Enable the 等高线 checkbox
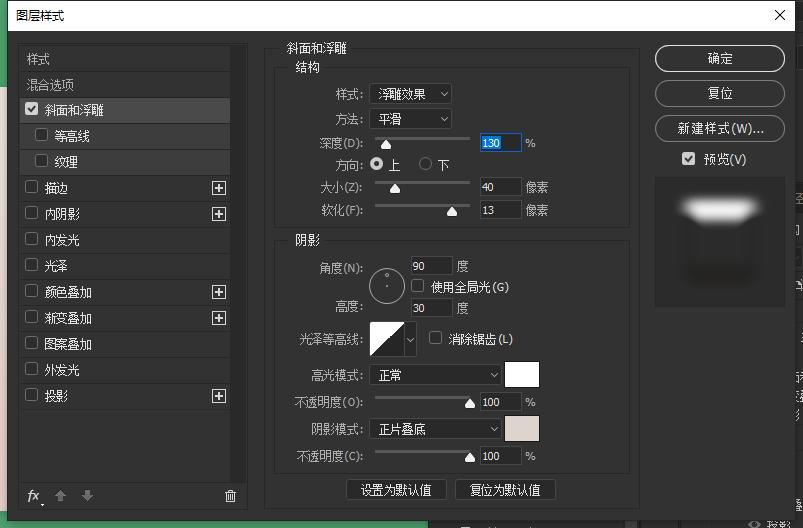The image size is (803, 528). point(41,135)
